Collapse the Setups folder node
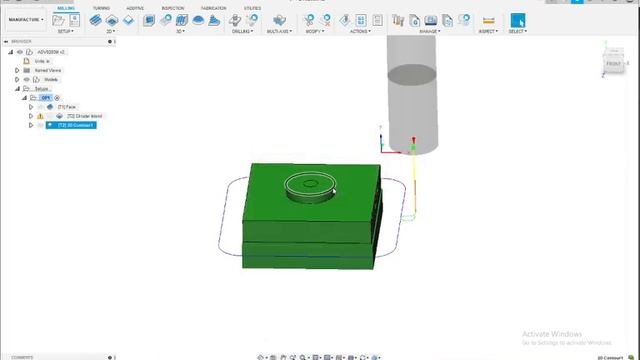The width and height of the screenshot is (640, 360). coord(17,89)
